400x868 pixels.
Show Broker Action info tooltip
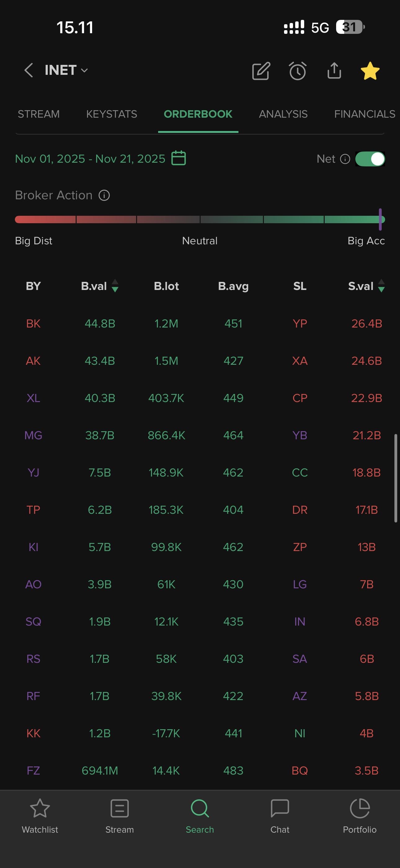click(x=104, y=195)
